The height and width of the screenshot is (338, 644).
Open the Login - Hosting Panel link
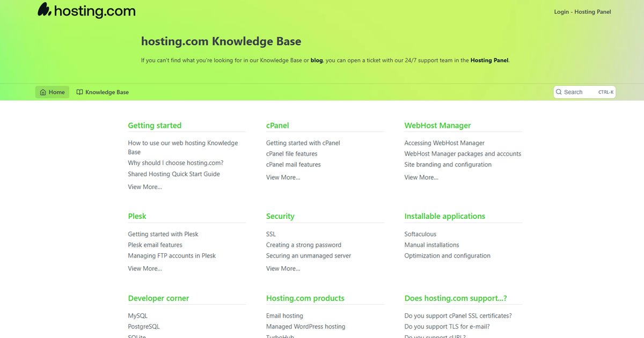[582, 12]
